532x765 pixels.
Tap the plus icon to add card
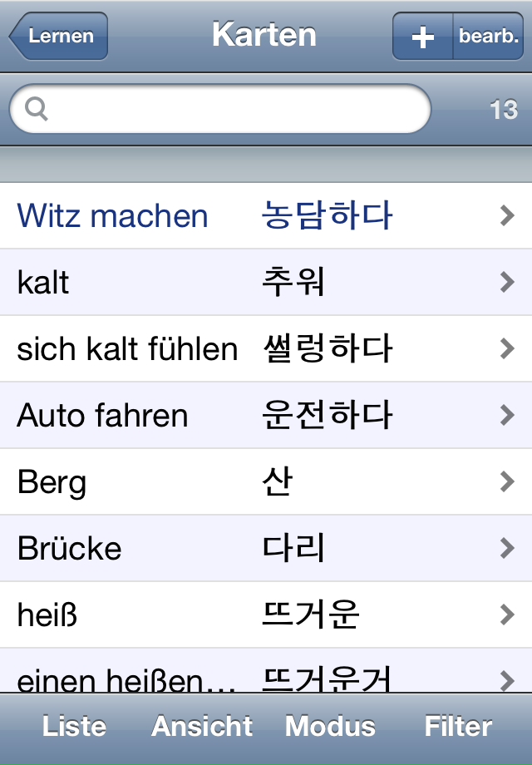coord(423,37)
